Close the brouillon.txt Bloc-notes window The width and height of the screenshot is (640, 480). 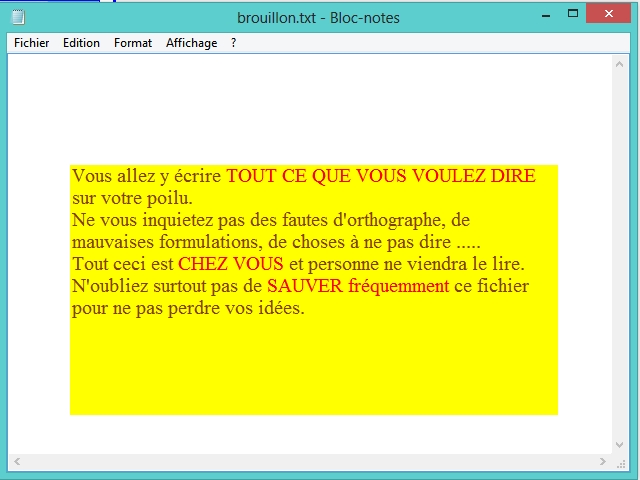[x=609, y=13]
